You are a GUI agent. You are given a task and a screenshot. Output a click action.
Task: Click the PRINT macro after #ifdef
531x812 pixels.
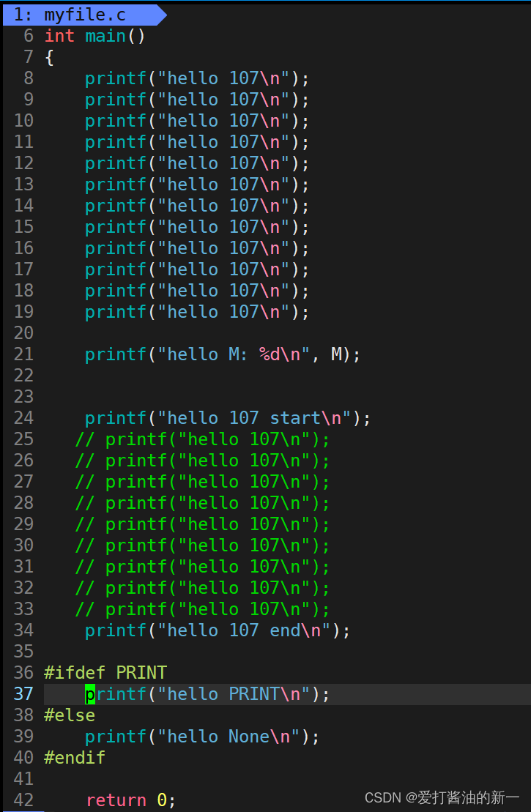[x=141, y=673]
